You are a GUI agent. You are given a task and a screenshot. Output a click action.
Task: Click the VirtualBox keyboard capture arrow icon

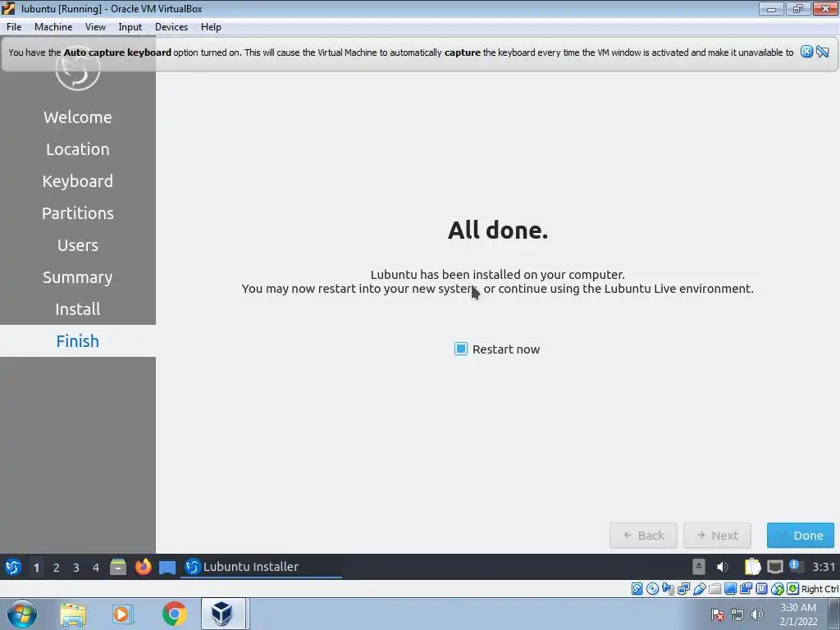pos(793,589)
